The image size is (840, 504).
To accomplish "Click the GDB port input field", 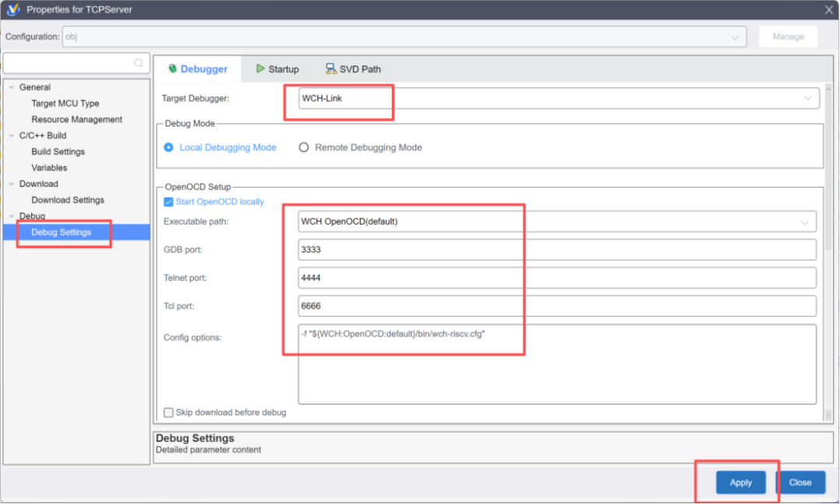I will (x=557, y=250).
